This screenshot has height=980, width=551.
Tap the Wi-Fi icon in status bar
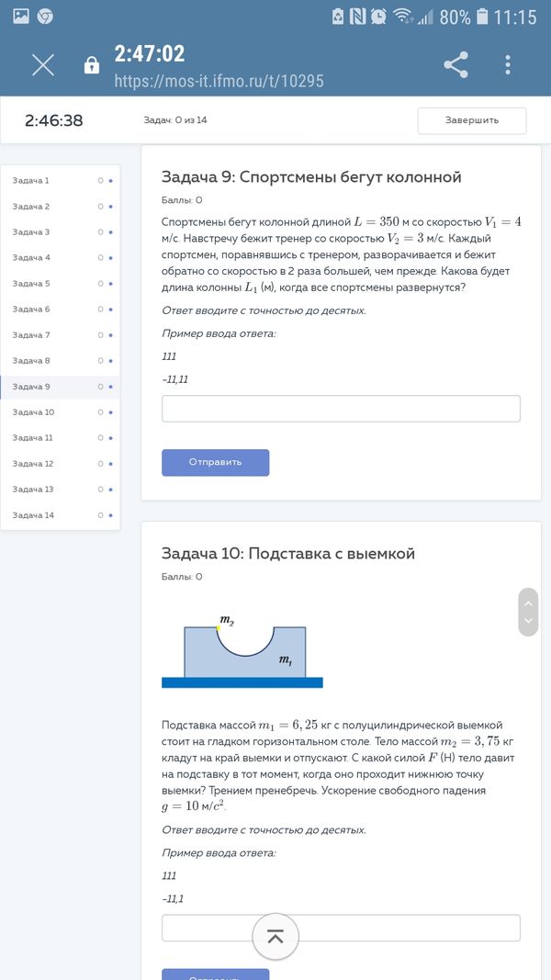click(x=402, y=17)
